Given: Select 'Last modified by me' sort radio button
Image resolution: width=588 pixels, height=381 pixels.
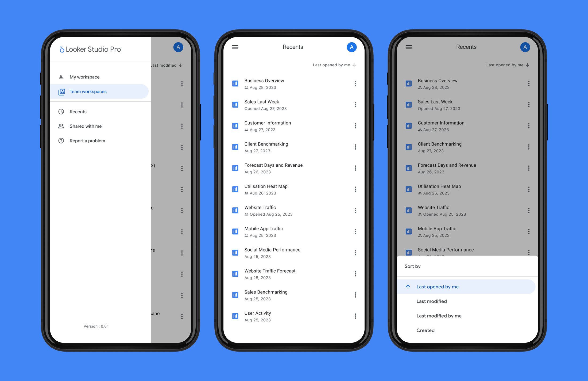Looking at the screenshot, I should coord(440,316).
